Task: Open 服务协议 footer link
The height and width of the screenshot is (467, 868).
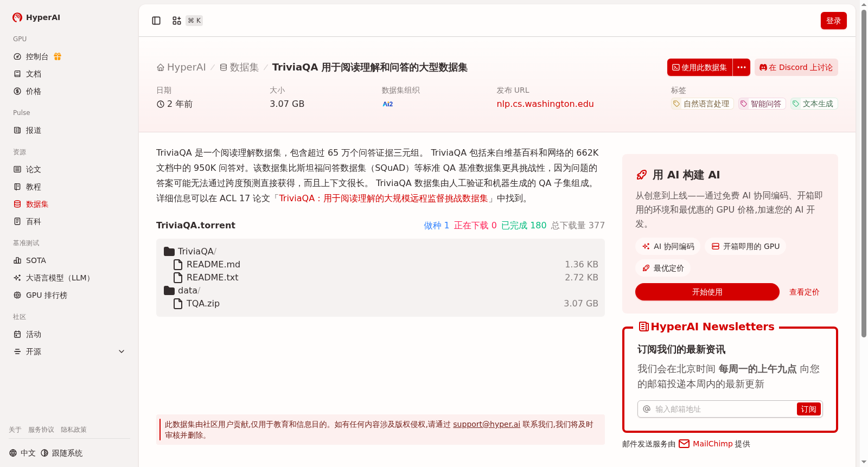Action: pos(41,430)
